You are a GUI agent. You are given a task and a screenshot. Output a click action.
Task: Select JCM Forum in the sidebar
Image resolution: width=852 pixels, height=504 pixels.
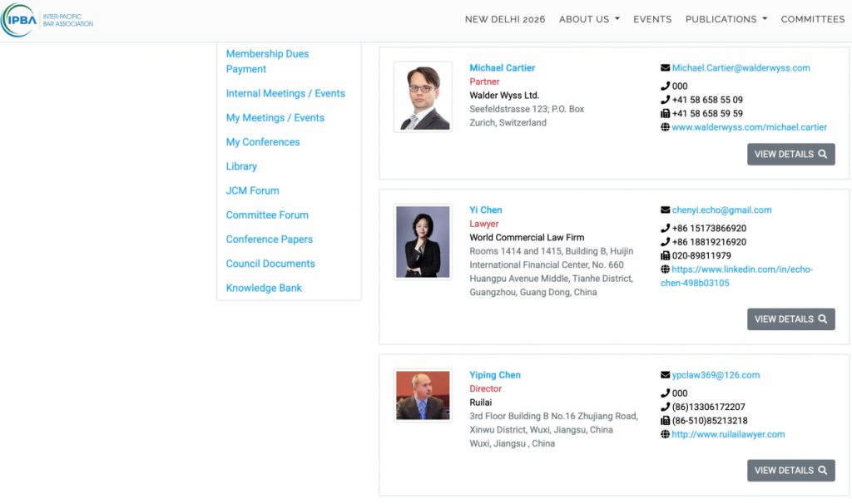click(252, 190)
